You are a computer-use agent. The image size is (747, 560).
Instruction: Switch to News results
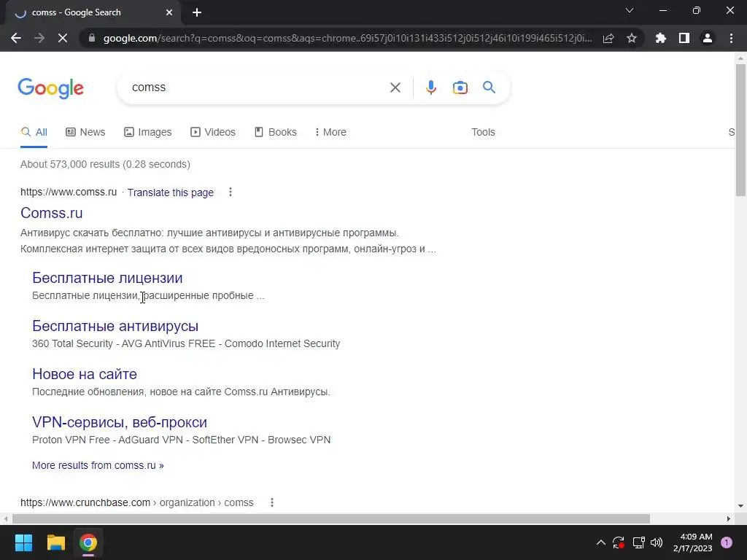click(x=86, y=133)
